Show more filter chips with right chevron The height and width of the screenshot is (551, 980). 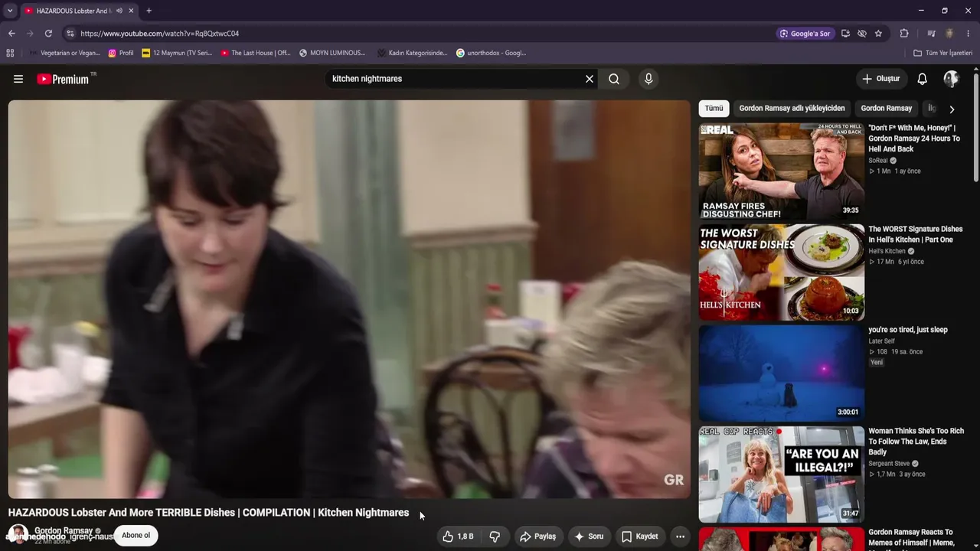pyautogui.click(x=952, y=109)
